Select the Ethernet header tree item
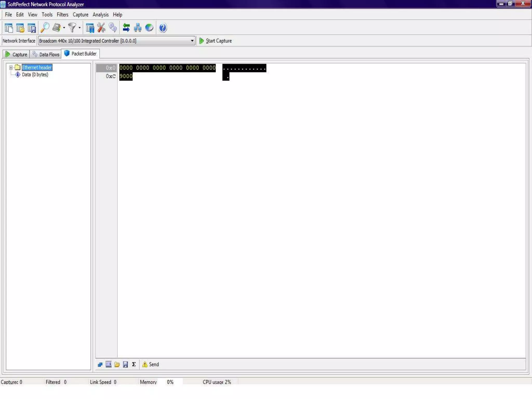Image resolution: width=532 pixels, height=399 pixels. (x=37, y=68)
